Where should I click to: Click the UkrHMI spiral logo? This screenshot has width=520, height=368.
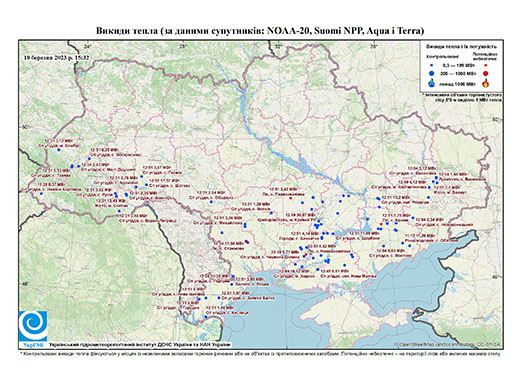point(33,326)
